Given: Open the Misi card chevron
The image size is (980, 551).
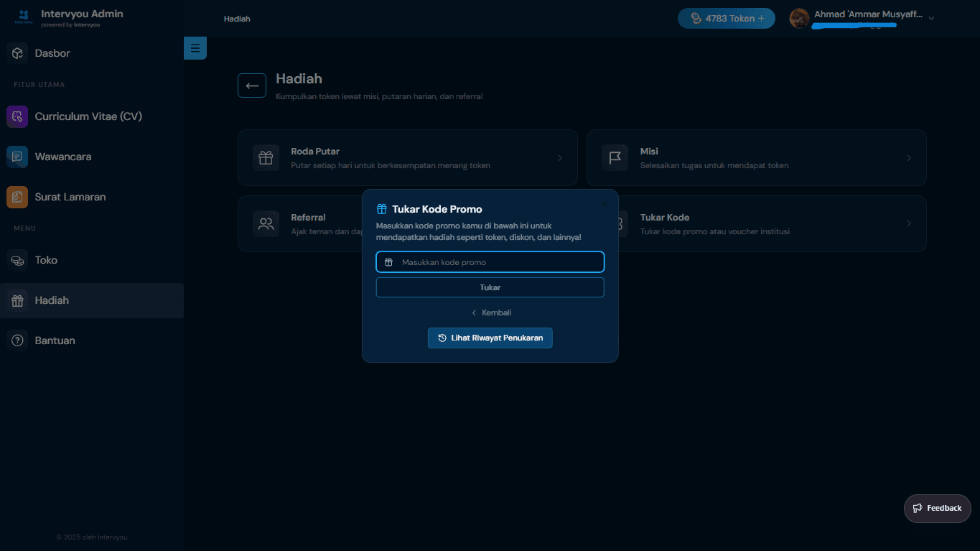Looking at the screenshot, I should click(909, 158).
